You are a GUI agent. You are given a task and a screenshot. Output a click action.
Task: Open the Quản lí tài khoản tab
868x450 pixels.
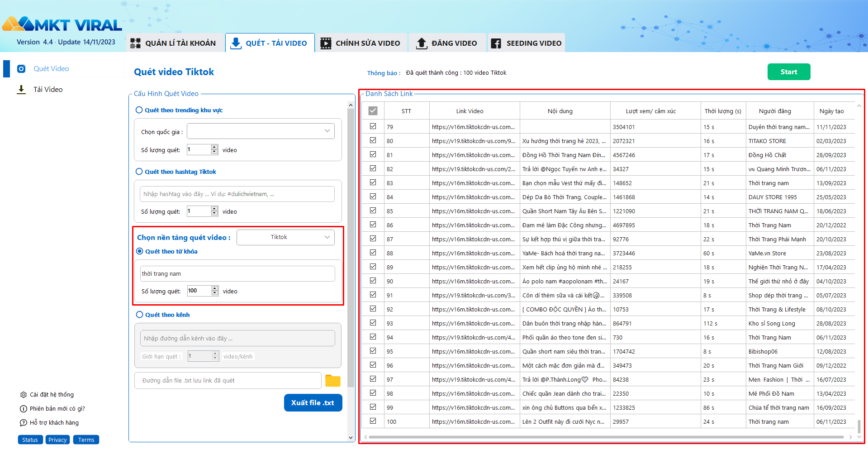coord(175,43)
